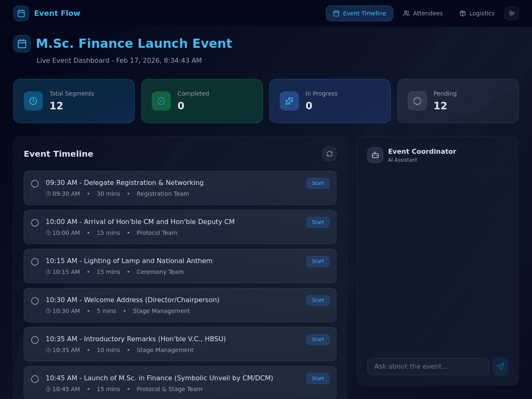Start the Launch of M.Sc. in Finance segment
This screenshot has height=399, width=532.
pyautogui.click(x=318, y=379)
